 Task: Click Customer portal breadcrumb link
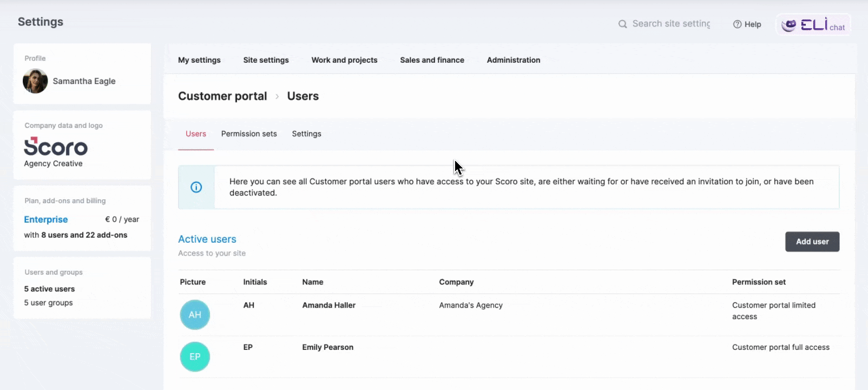coord(222,96)
